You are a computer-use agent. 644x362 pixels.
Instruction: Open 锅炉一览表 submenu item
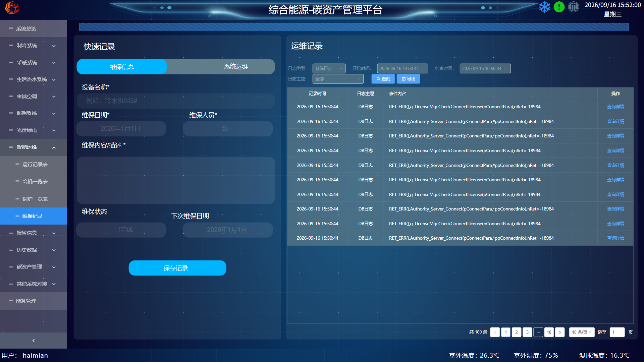click(x=34, y=199)
